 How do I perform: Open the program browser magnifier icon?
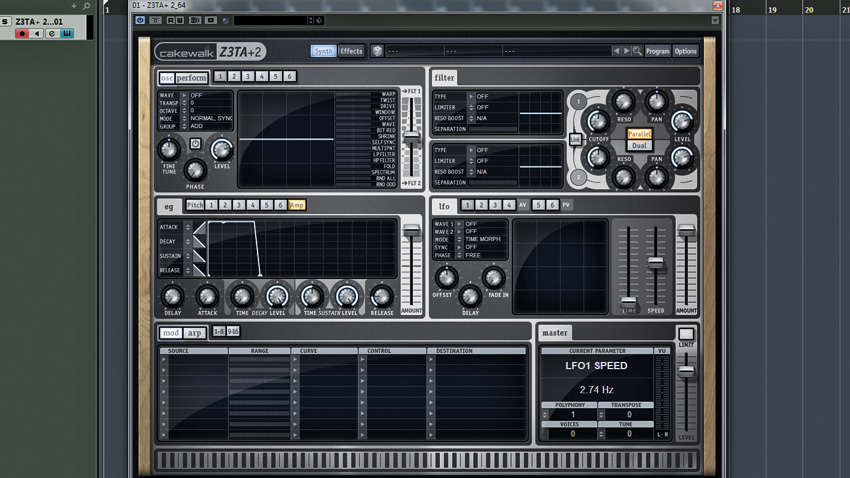point(638,51)
